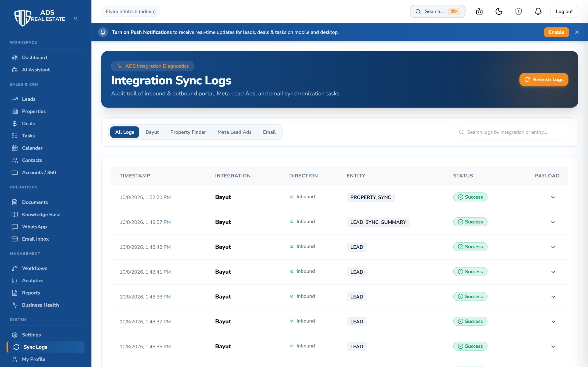Click the Log out button
The height and width of the screenshot is (367, 588).
coord(564,11)
